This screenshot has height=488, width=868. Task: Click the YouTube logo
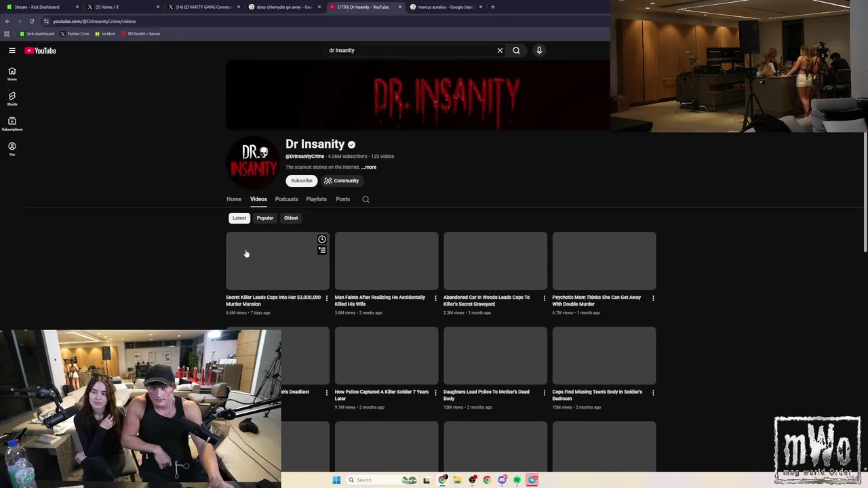(40, 50)
